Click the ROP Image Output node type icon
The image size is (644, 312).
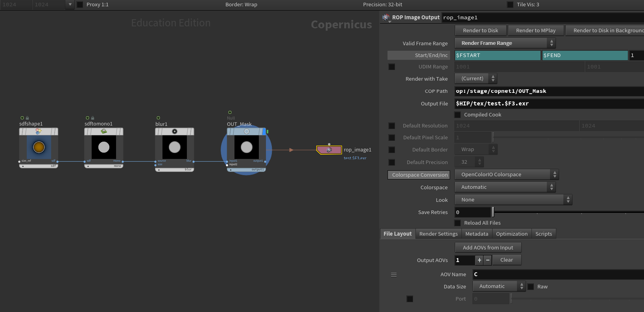pos(386,17)
